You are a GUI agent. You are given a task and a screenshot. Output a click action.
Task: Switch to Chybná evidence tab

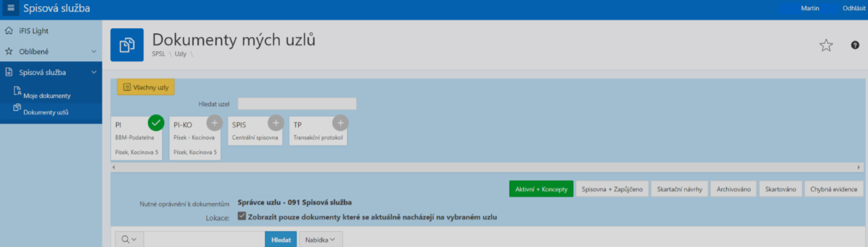(834, 189)
